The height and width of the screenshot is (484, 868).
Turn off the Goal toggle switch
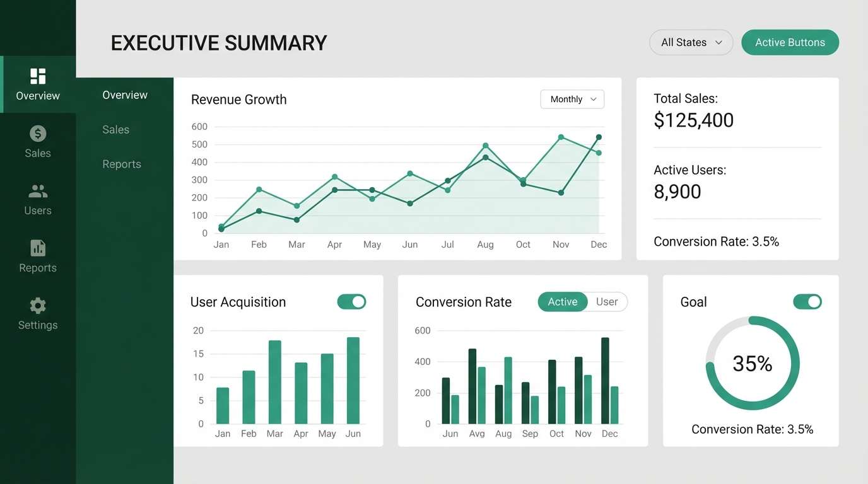[807, 302]
